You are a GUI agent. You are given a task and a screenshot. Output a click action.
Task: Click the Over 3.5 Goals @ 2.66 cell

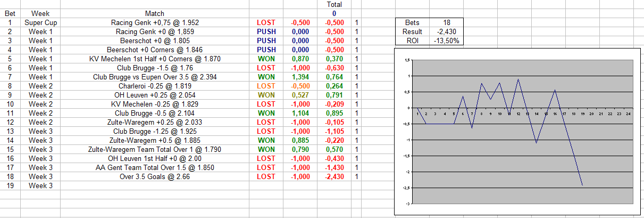pyautogui.click(x=155, y=176)
